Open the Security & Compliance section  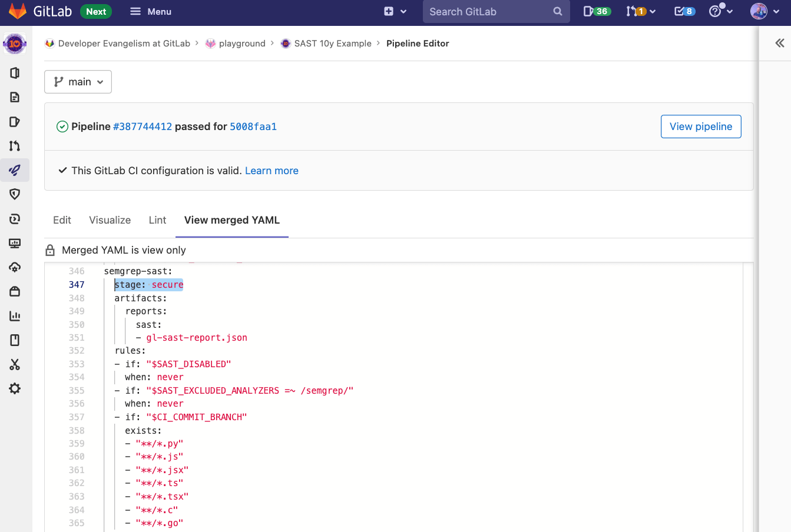(15, 194)
